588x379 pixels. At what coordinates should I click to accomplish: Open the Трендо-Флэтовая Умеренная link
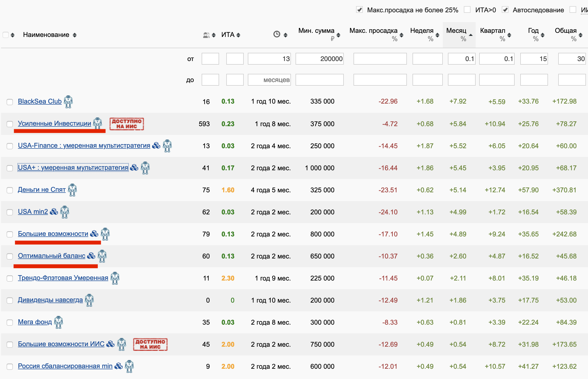(63, 278)
